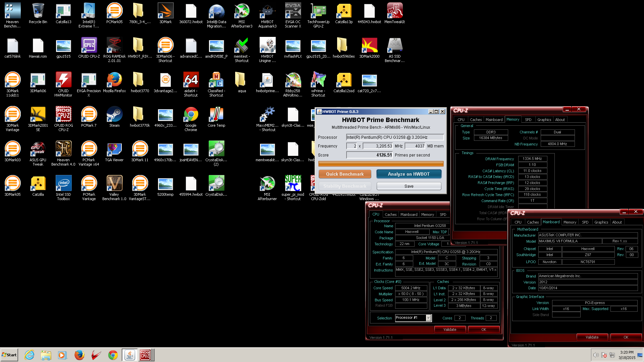Open super_pi_mod shortcut icon
644x362 pixels.
(293, 188)
